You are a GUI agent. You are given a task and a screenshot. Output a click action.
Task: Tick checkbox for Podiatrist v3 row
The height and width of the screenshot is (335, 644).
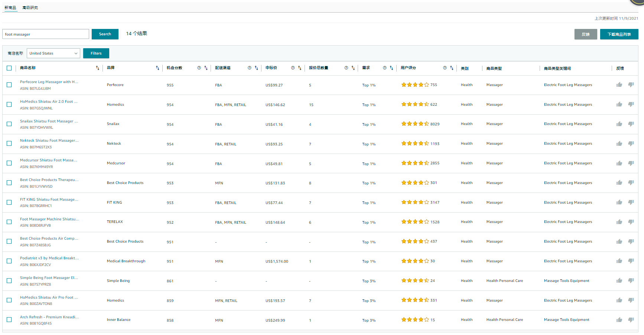[x=9, y=261]
